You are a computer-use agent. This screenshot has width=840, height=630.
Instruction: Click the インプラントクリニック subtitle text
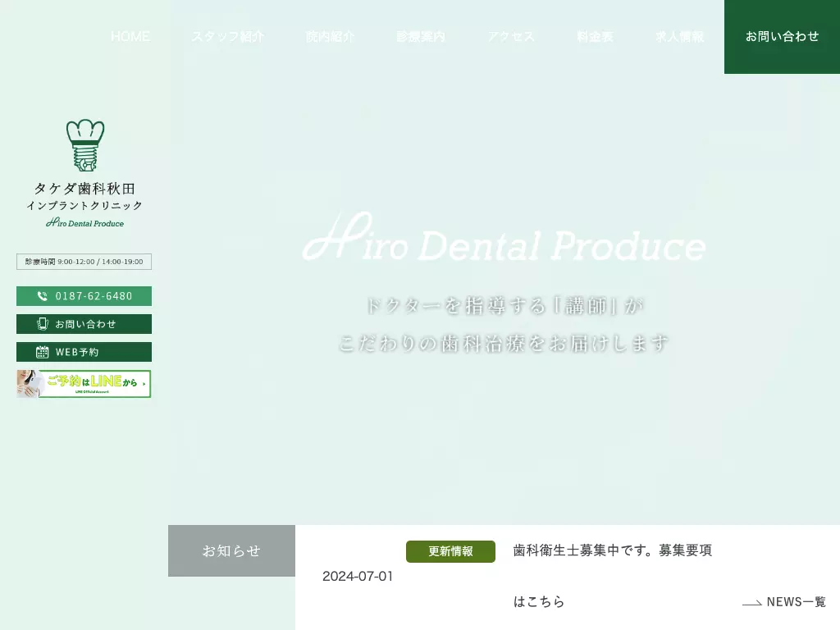click(84, 206)
